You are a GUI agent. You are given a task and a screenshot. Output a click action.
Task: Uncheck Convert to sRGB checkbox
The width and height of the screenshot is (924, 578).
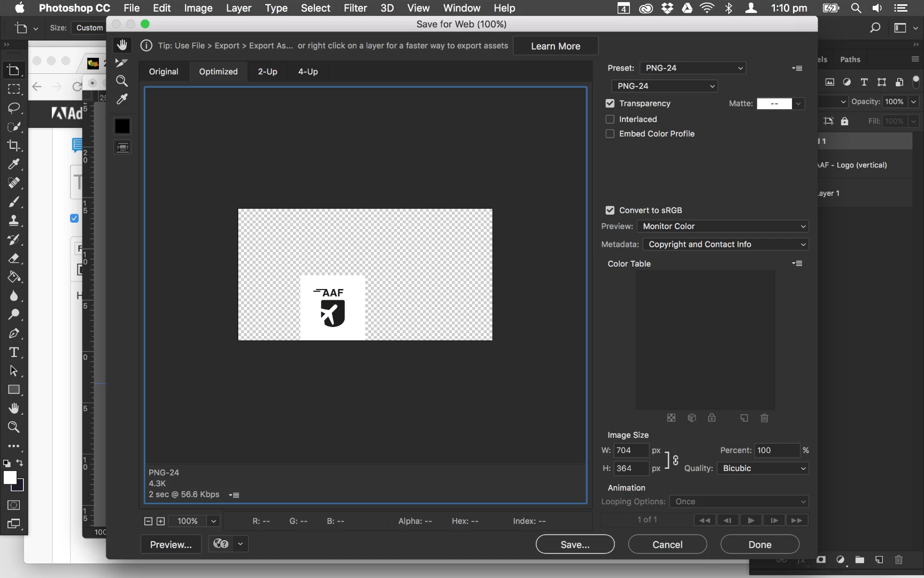610,210
